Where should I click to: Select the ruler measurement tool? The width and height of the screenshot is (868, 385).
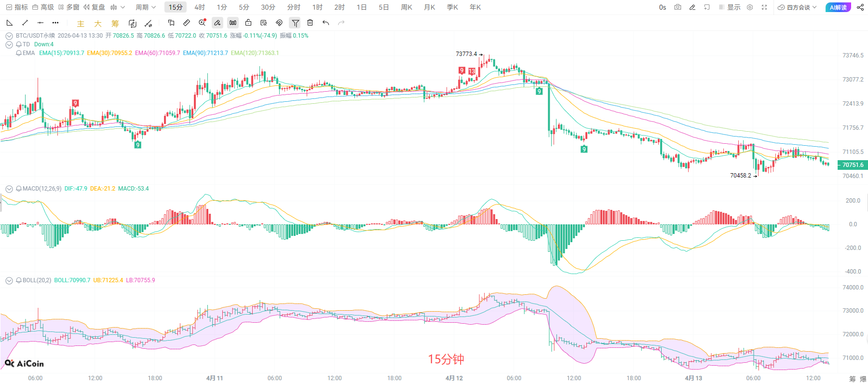tap(187, 23)
